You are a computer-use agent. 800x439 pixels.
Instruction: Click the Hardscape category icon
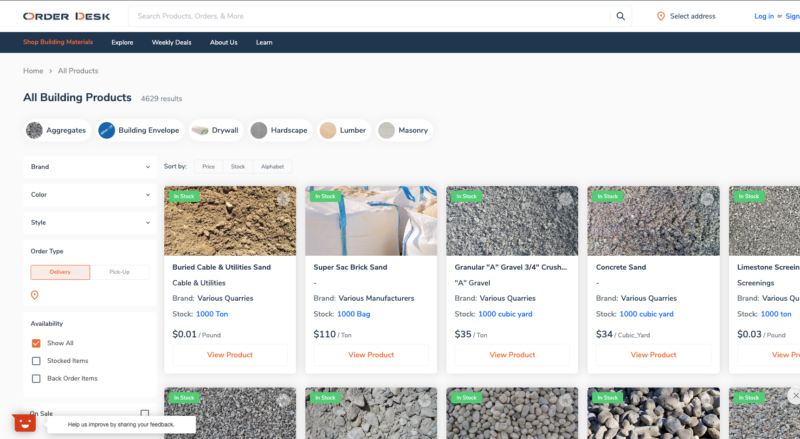tap(259, 130)
